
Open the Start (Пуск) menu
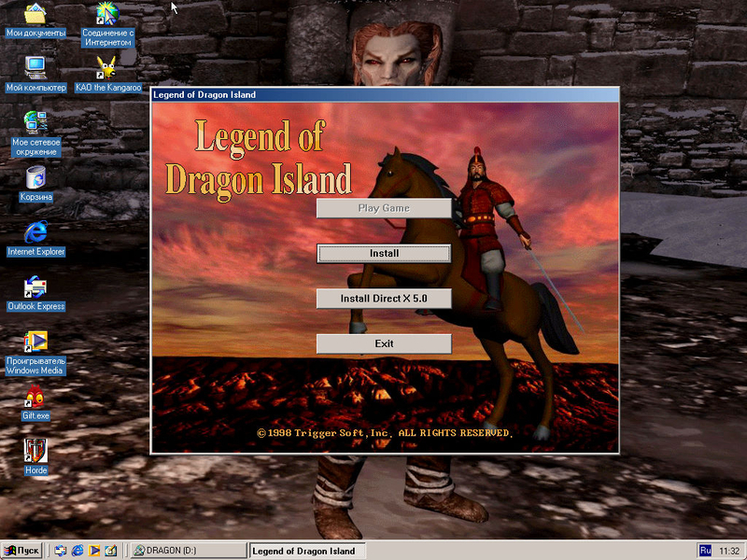point(21,551)
